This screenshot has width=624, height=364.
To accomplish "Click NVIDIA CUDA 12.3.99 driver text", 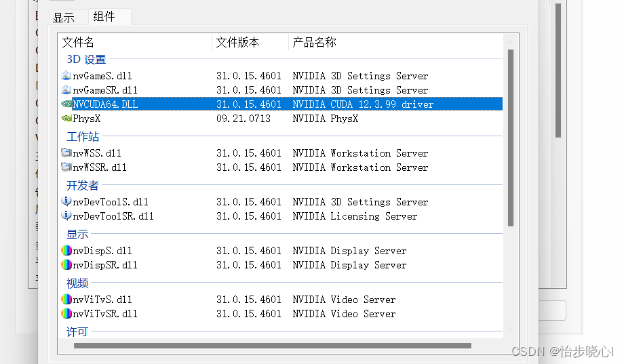I will point(363,104).
